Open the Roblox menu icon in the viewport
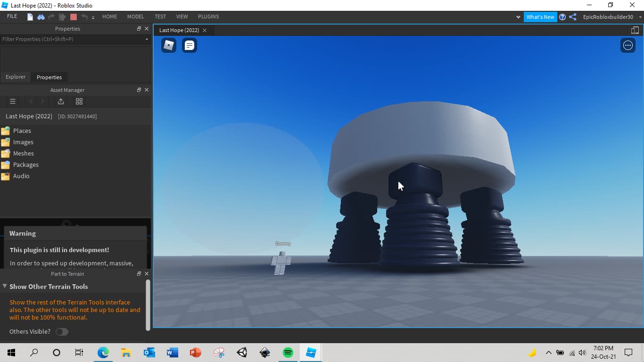The height and width of the screenshot is (362, 644). pyautogui.click(x=169, y=45)
